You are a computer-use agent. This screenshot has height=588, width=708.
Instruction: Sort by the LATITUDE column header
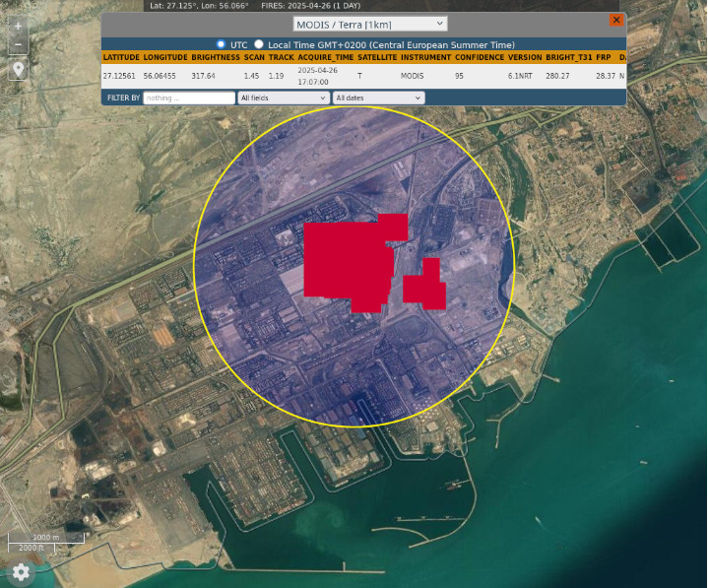121,57
